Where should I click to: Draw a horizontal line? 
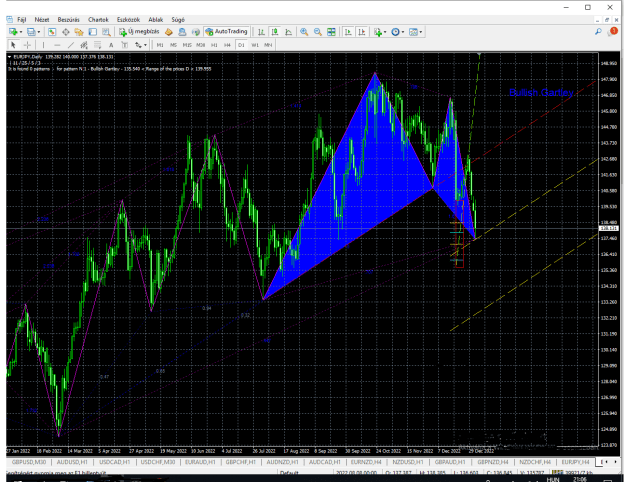pyautogui.click(x=57, y=45)
